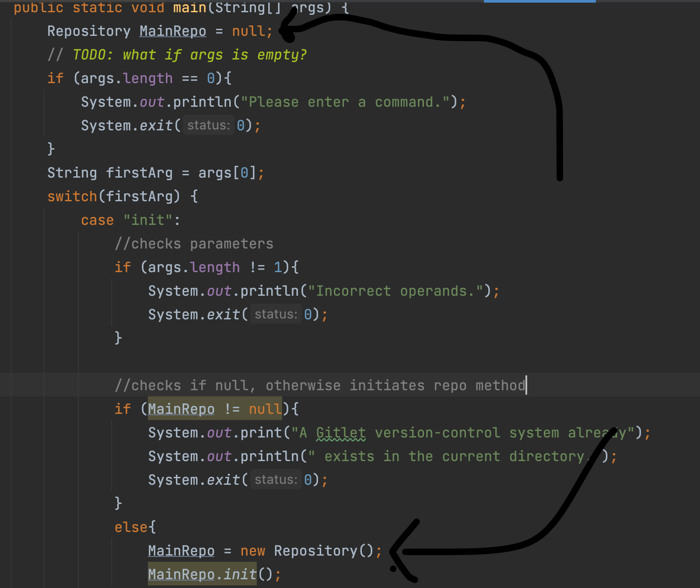Click the switch keyword
Viewport: 700px width, 588px height.
click(x=72, y=196)
